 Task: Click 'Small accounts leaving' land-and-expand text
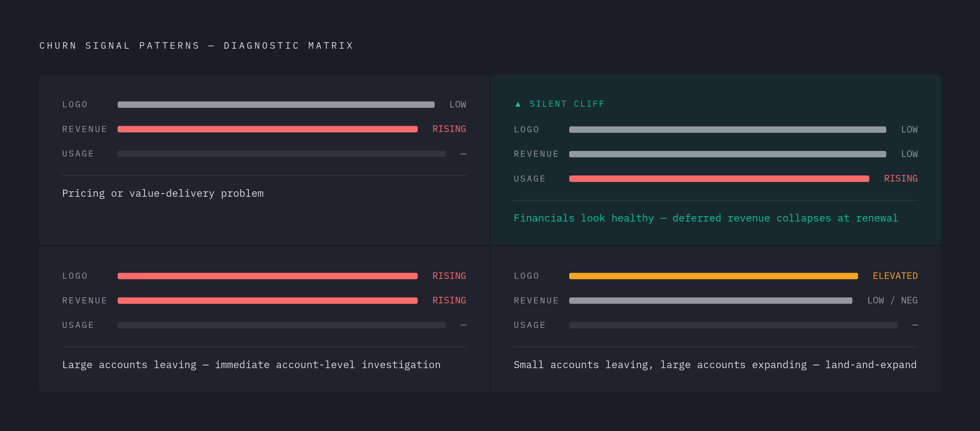coord(715,365)
